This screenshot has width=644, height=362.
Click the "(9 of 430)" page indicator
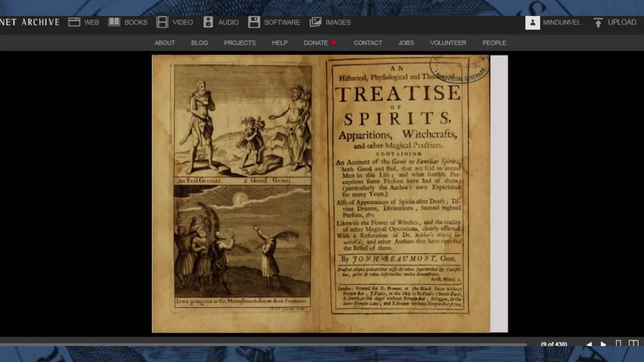(554, 344)
